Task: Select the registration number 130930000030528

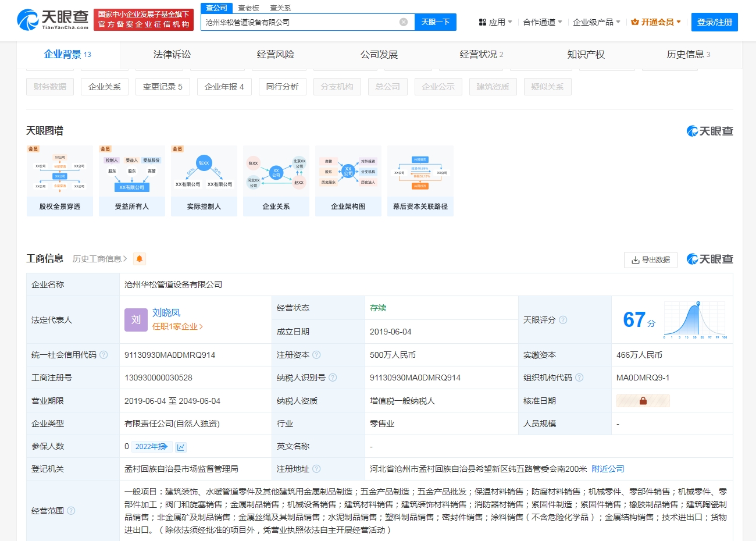Action: [158, 378]
